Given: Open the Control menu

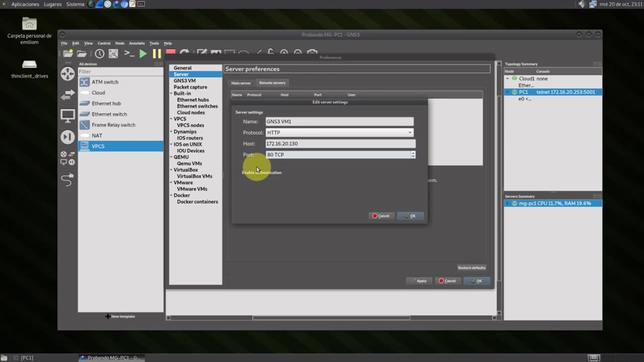Looking at the screenshot, I should (x=104, y=43).
